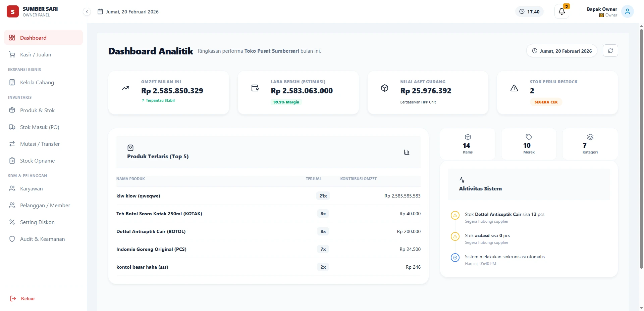Collapse the sidebar with the chevron arrow
This screenshot has width=644, height=311.
tap(87, 12)
